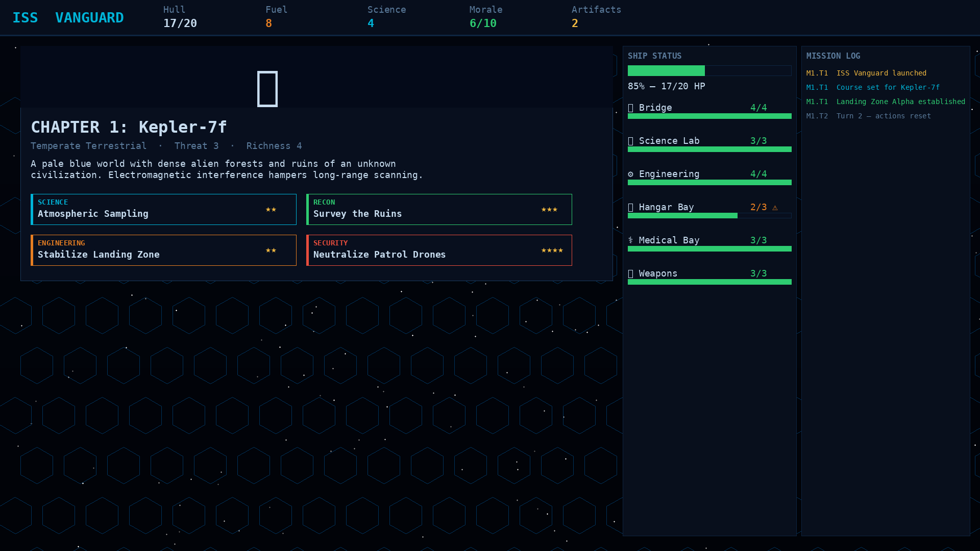This screenshot has width=980, height=551.
Task: Click the Artifacts counter in the header
Action: click(x=596, y=17)
